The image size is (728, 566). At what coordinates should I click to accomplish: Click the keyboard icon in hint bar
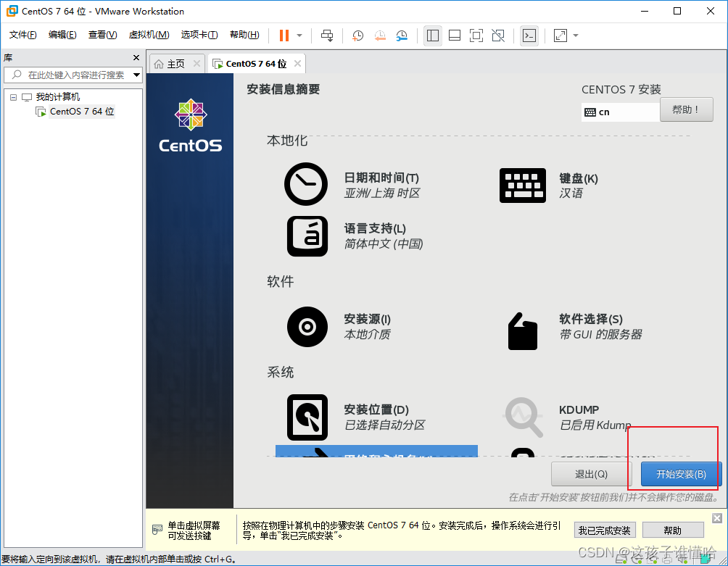pyautogui.click(x=157, y=529)
